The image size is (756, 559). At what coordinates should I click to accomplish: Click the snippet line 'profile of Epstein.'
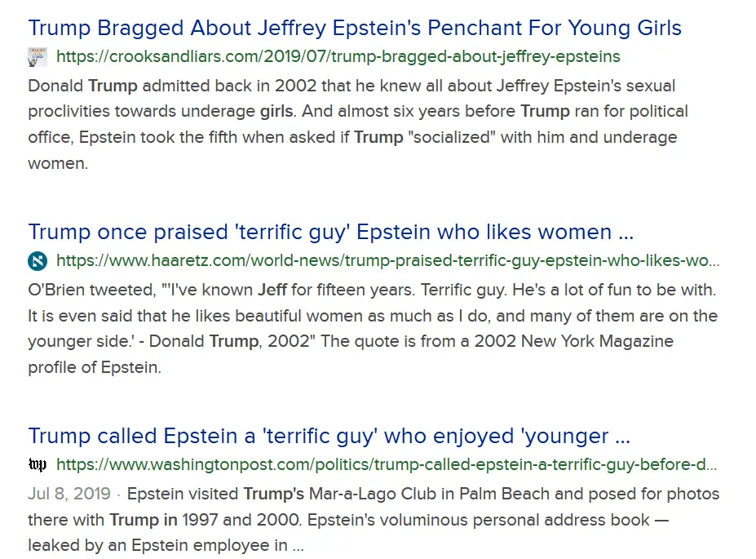[x=95, y=367]
